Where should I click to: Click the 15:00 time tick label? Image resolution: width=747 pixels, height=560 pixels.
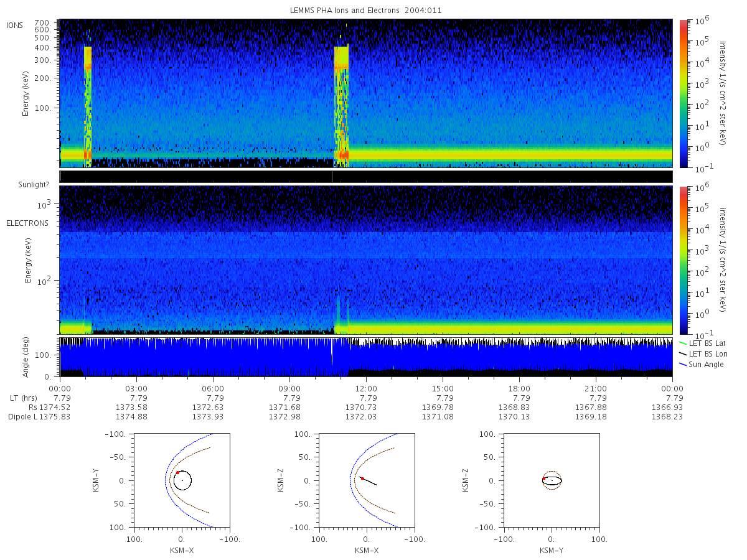443,388
